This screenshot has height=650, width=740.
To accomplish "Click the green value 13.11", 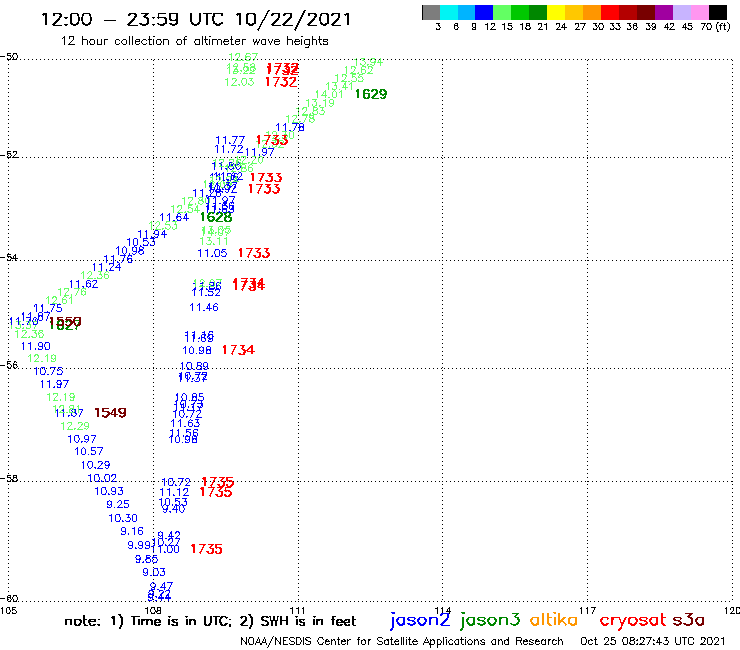I will click(214, 241).
